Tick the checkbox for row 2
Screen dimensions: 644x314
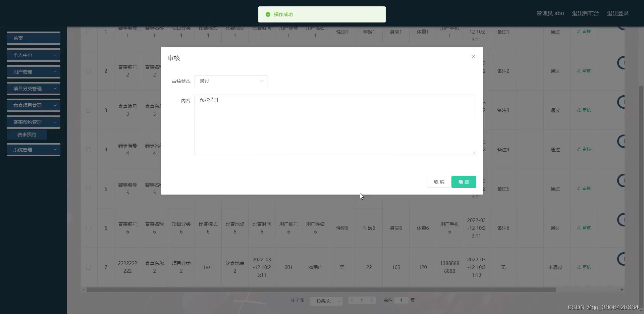[89, 71]
